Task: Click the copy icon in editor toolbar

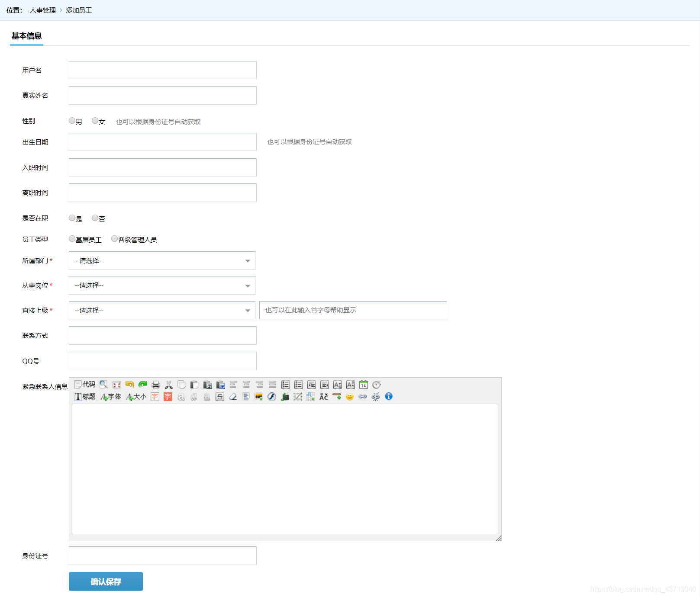Action: point(182,385)
